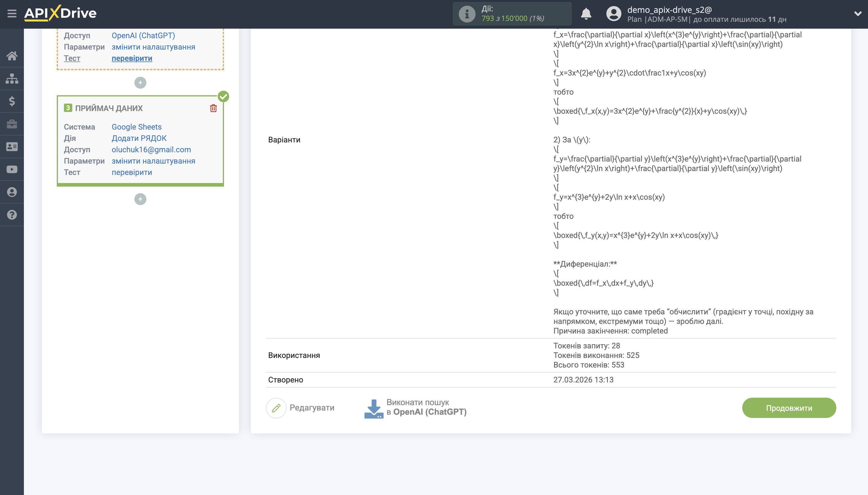Image resolution: width=868 pixels, height=495 pixels.
Task: Open the payments dollar icon in sidebar
Action: click(12, 101)
